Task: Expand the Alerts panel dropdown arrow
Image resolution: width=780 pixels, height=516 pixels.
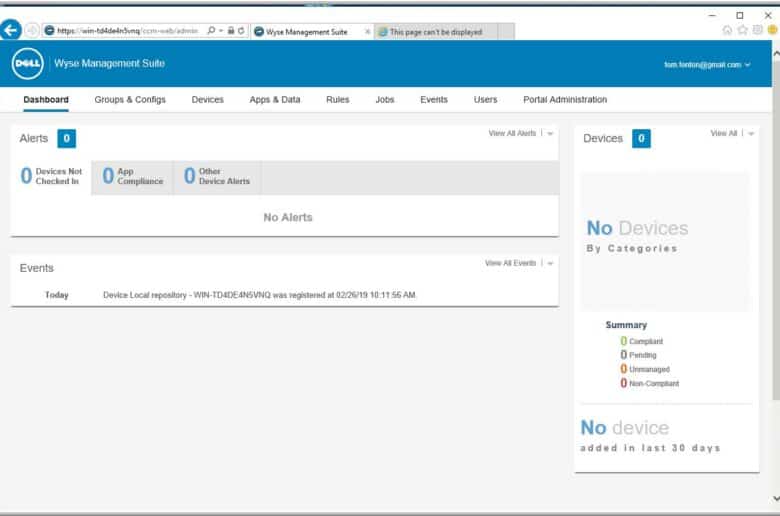Action: 550,133
